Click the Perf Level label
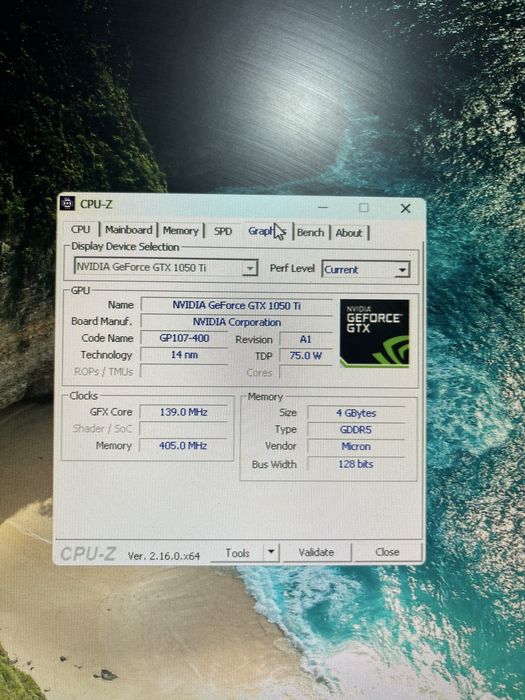 click(x=292, y=268)
